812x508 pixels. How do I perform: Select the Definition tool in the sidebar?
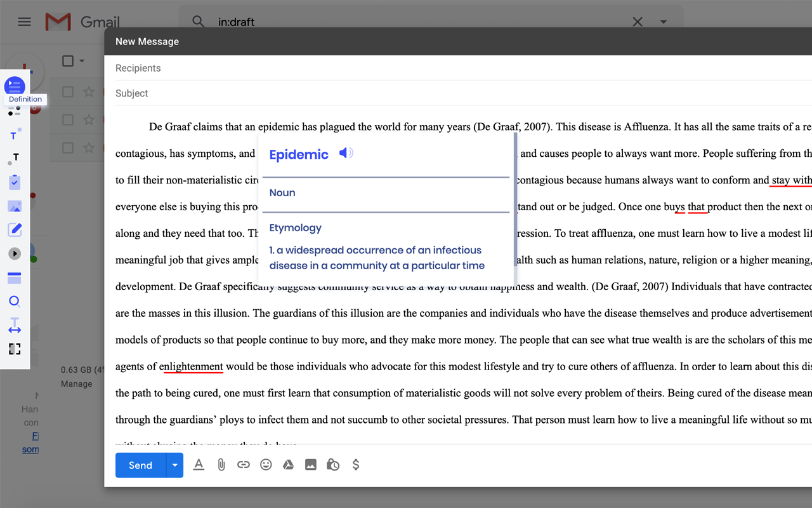(x=14, y=84)
